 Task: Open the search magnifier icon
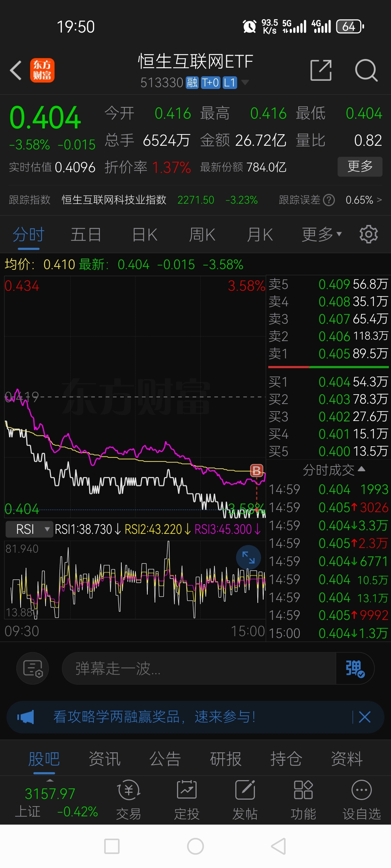pos(366,70)
